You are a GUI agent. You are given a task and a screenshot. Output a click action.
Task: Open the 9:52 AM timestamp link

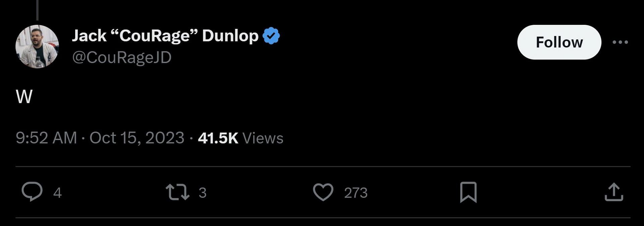click(46, 138)
